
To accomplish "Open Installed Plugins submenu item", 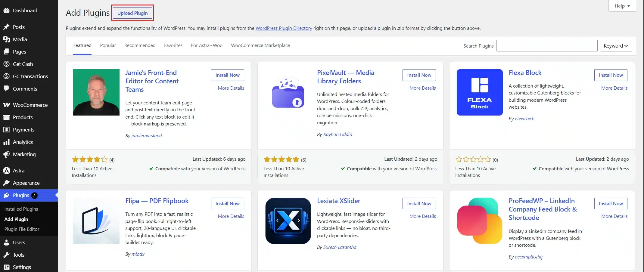I will 21,209.
